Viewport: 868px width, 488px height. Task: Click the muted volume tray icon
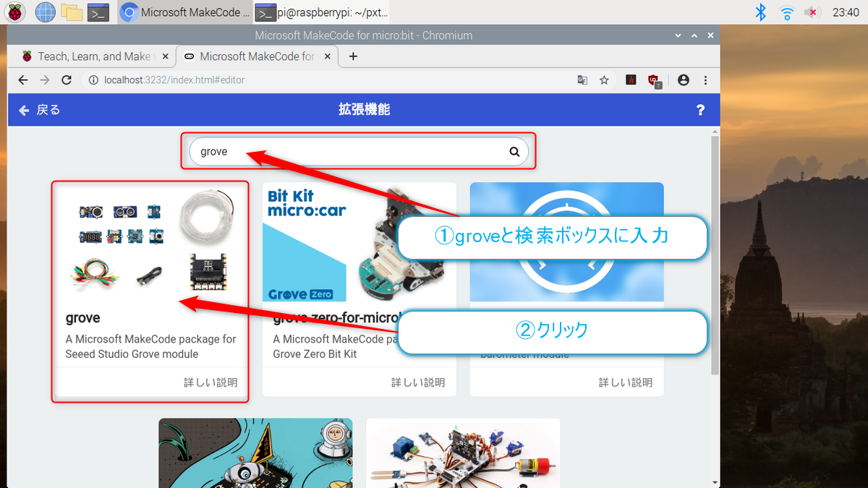point(813,12)
